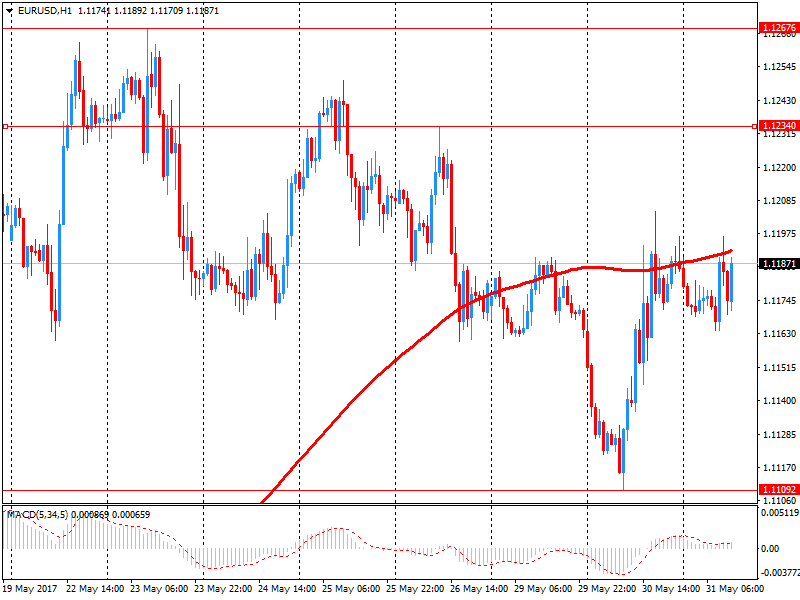The image size is (800, 600).
Task: Click the 30 May 14:00 time label
Action: click(x=671, y=589)
